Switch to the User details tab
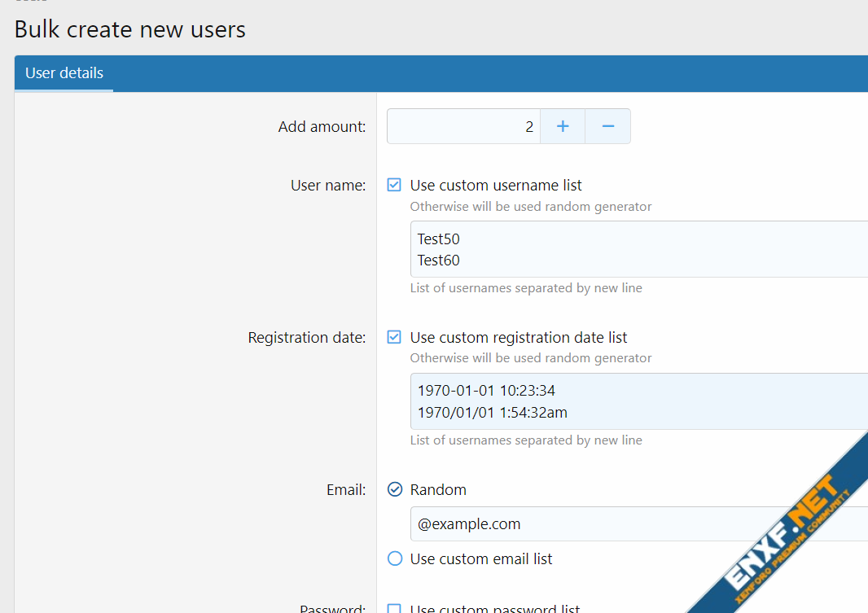This screenshot has height=613, width=868. [64, 73]
